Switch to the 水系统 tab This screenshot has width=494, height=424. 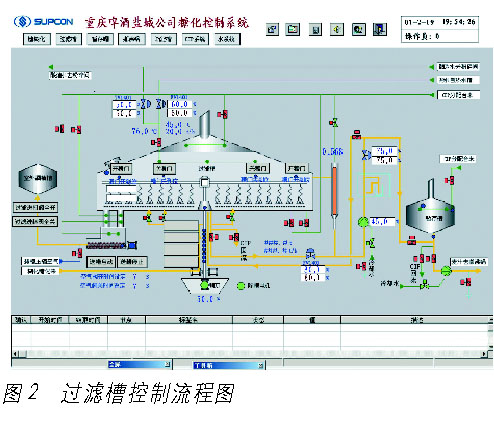click(x=227, y=39)
